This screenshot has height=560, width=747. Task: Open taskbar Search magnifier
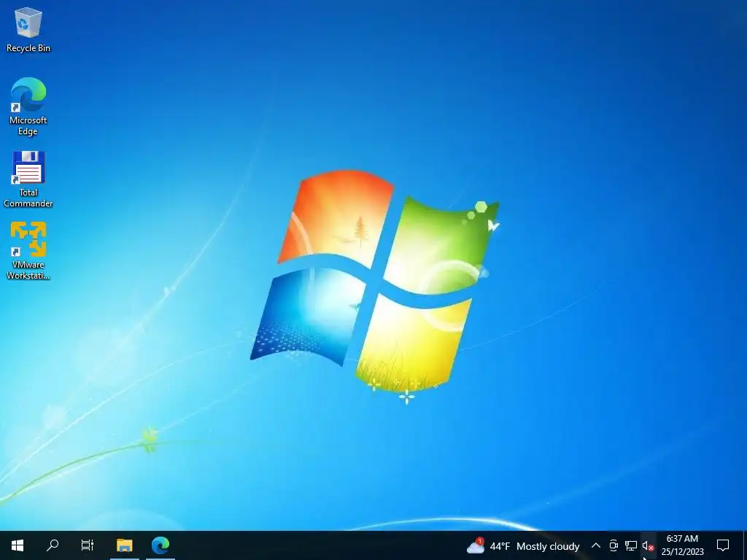[53, 545]
